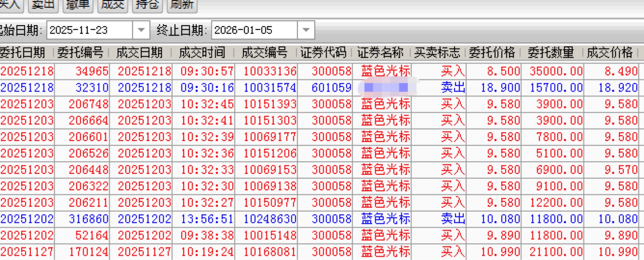Select the sell row for security 601059
Viewport: 644px width, 260px height.
coord(331,88)
